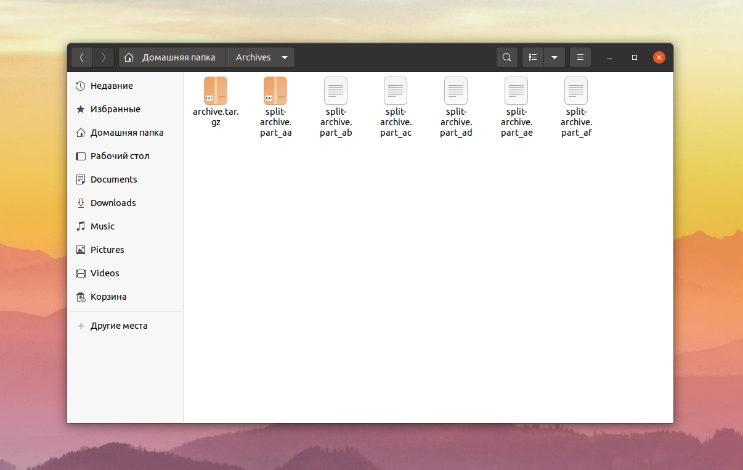This screenshot has width=743, height=470.
Task: Click Домашняя папка in the path bar
Action: (170, 58)
